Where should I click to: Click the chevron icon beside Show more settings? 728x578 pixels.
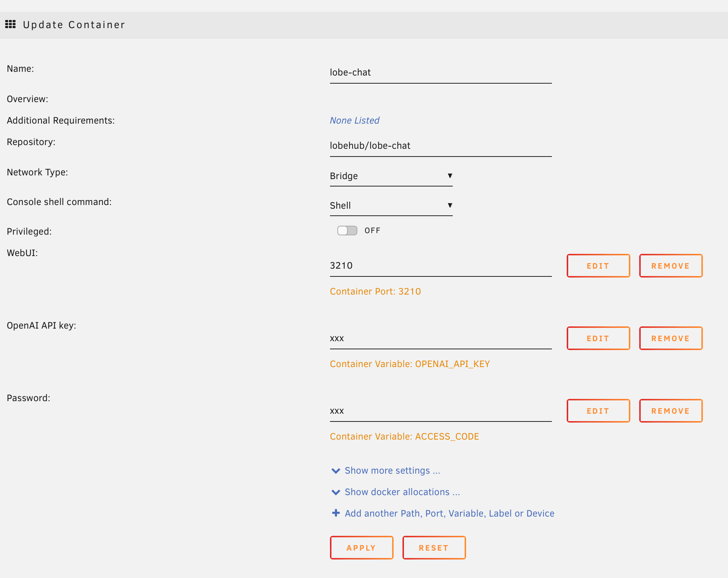[336, 471]
